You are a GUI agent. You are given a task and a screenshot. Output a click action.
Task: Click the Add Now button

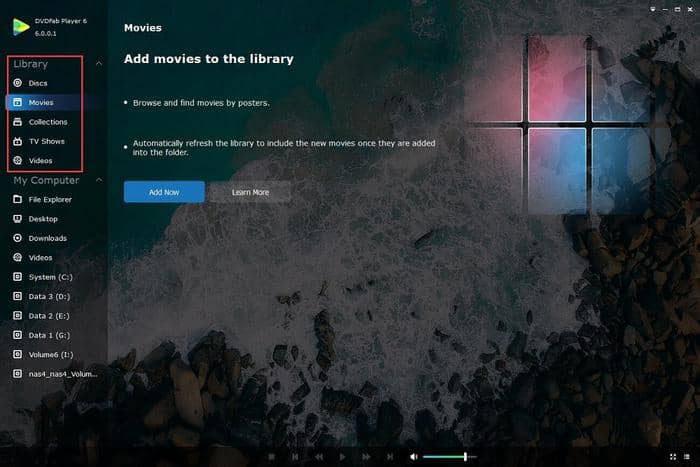(x=164, y=192)
